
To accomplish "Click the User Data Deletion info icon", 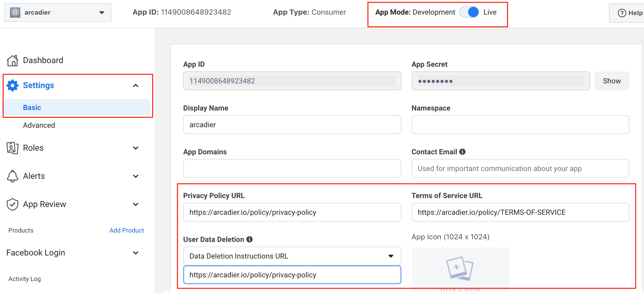I will point(249,239).
